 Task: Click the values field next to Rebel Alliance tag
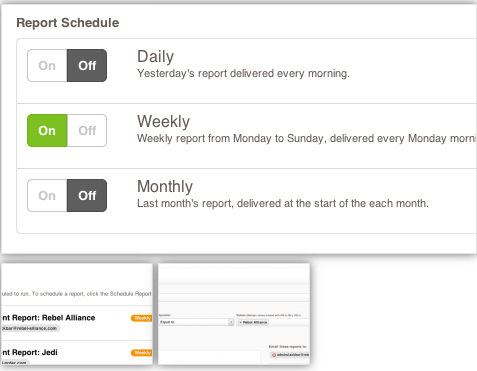click(x=289, y=322)
